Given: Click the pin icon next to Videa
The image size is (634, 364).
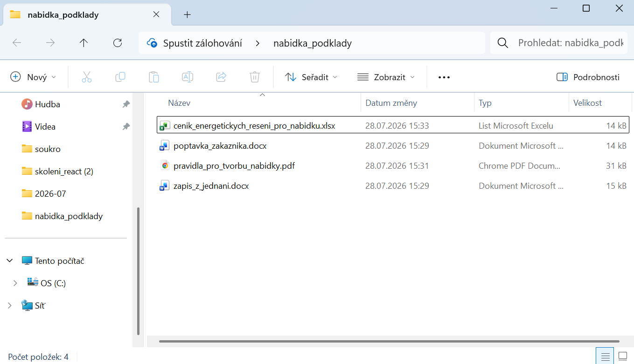Looking at the screenshot, I should pos(126,127).
